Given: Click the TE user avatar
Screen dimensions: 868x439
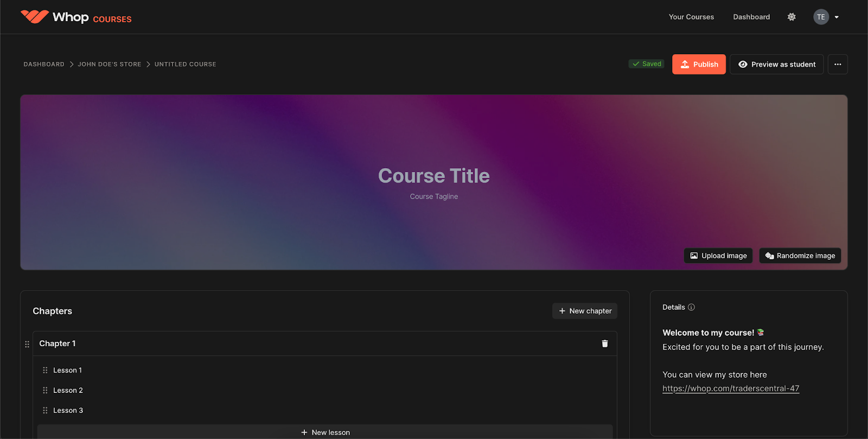Looking at the screenshot, I should (x=821, y=17).
